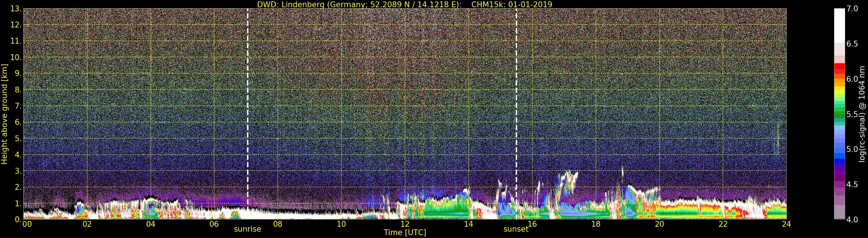Click the '20' time tick label
This screenshot has height=238, width=868.
tap(659, 224)
